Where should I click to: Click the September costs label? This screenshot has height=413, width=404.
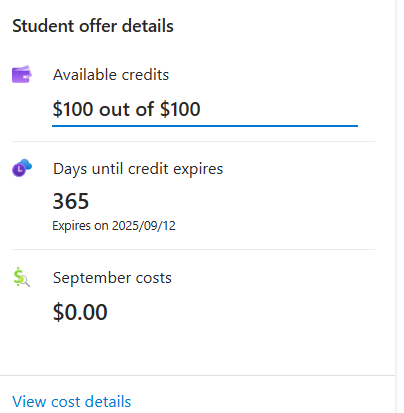pyautogui.click(x=112, y=278)
